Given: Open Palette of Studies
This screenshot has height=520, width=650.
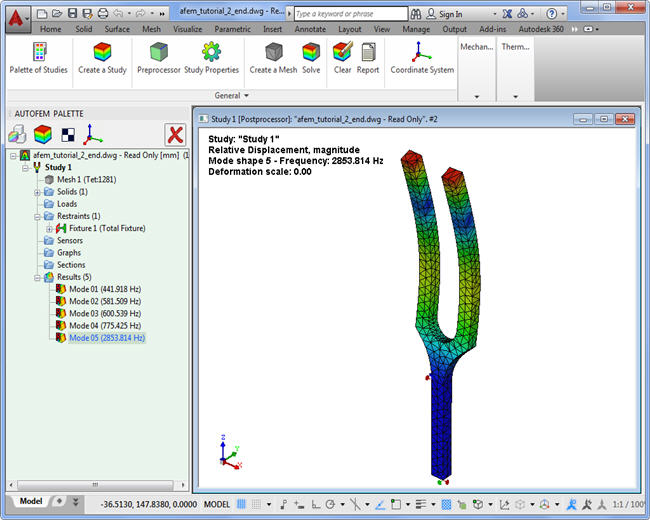Looking at the screenshot, I should click(39, 59).
